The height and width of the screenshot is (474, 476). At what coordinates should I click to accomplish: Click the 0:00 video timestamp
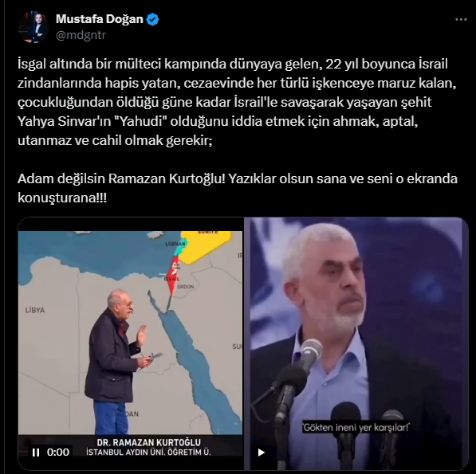point(58,452)
